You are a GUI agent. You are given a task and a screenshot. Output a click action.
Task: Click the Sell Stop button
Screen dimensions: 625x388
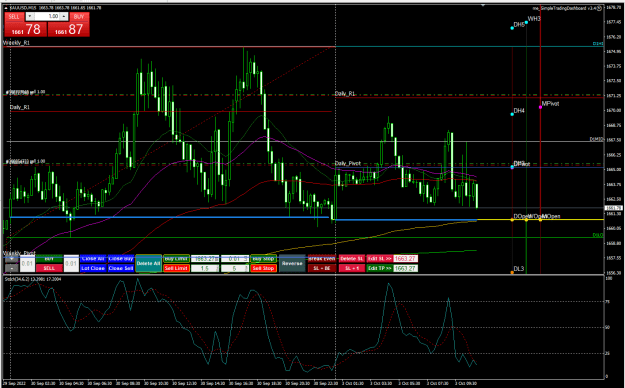[x=263, y=268]
